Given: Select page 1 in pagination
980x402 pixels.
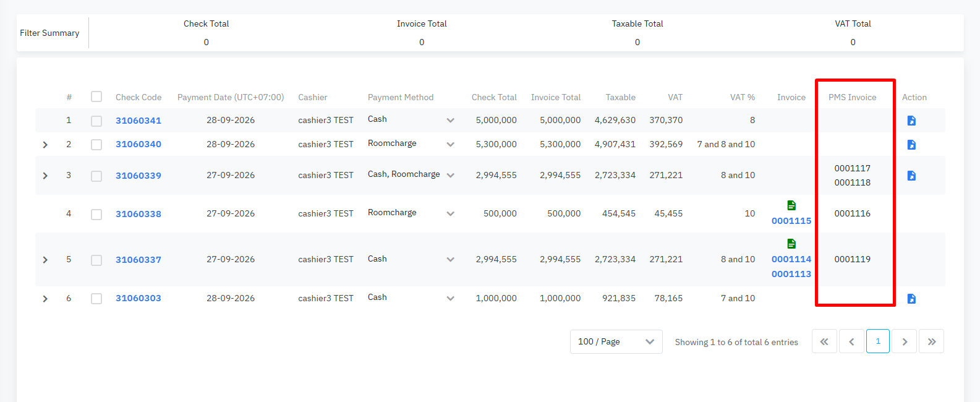Looking at the screenshot, I should (878, 341).
